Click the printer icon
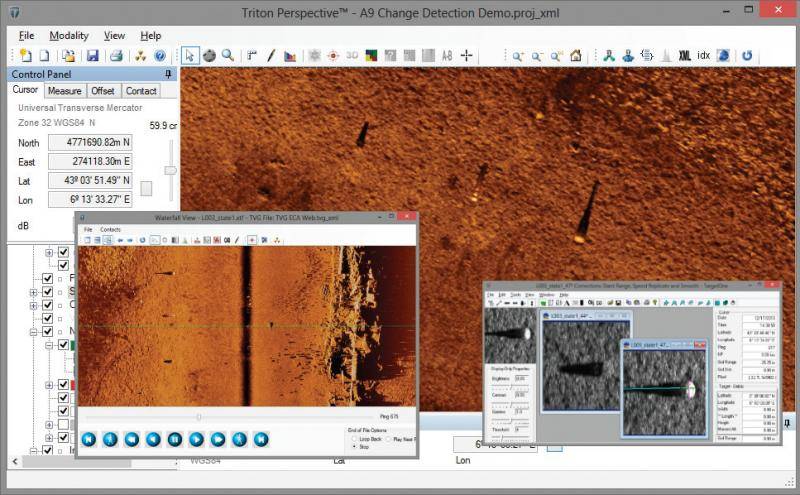This screenshot has height=495, width=800. (116, 56)
